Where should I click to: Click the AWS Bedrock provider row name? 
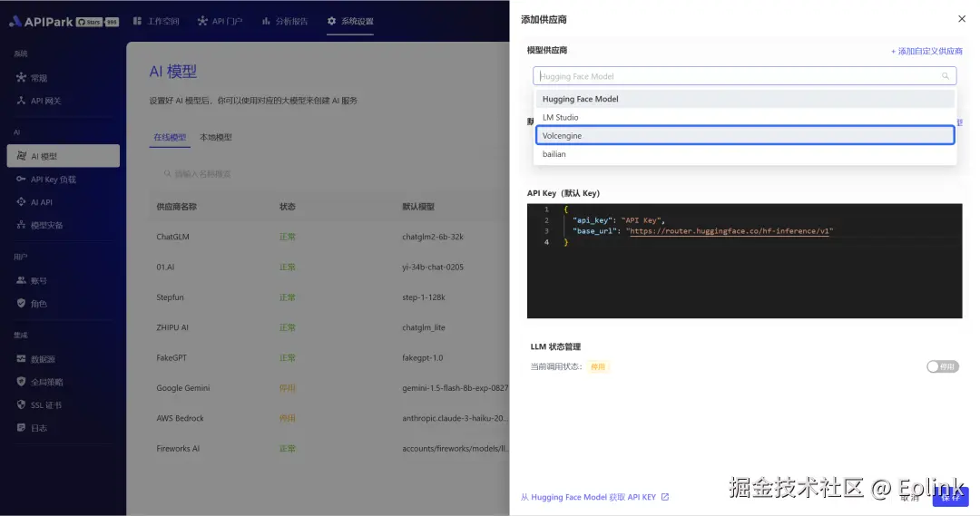[180, 419]
